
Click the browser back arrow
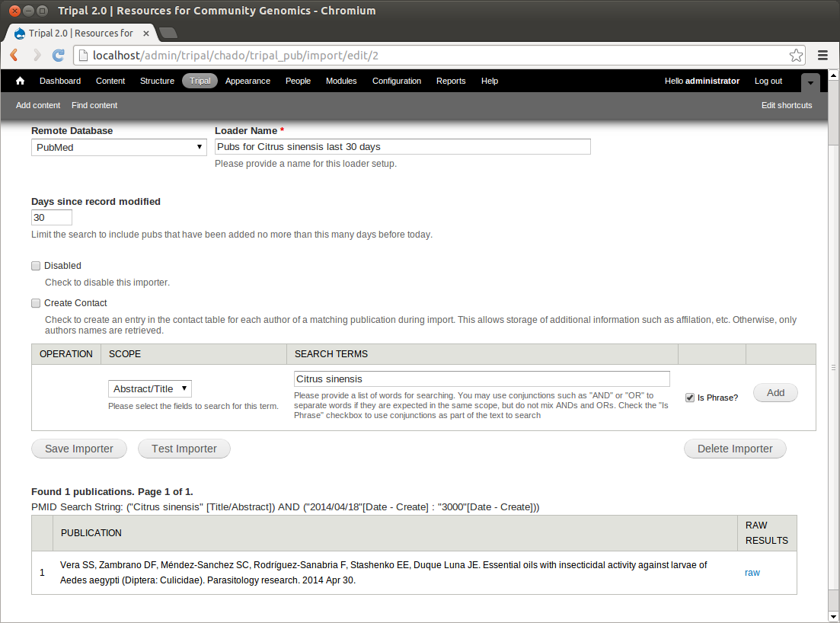14,55
